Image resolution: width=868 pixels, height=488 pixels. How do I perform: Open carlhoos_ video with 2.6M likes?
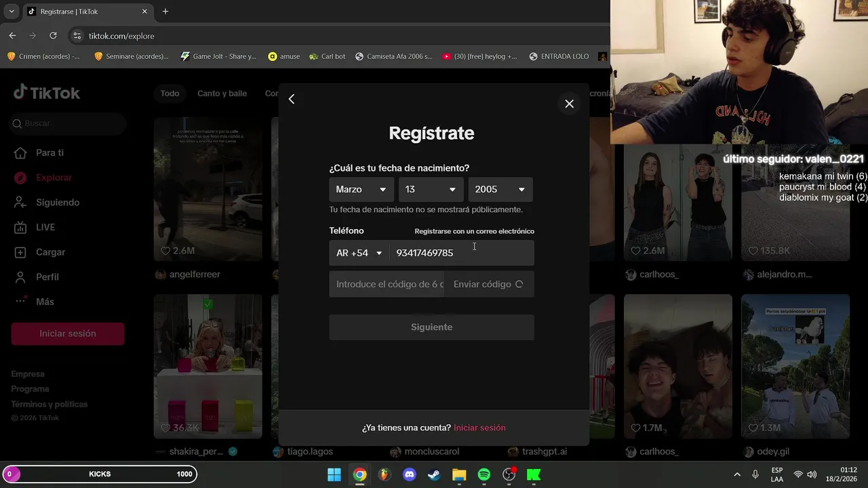tap(678, 203)
